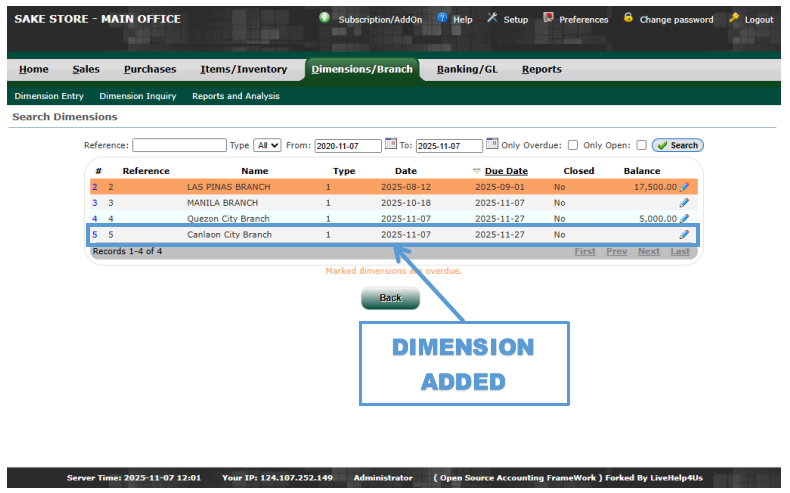The width and height of the screenshot is (790, 493).
Task: Click the pencil icon for Canlaon City Branch
Action: click(685, 235)
